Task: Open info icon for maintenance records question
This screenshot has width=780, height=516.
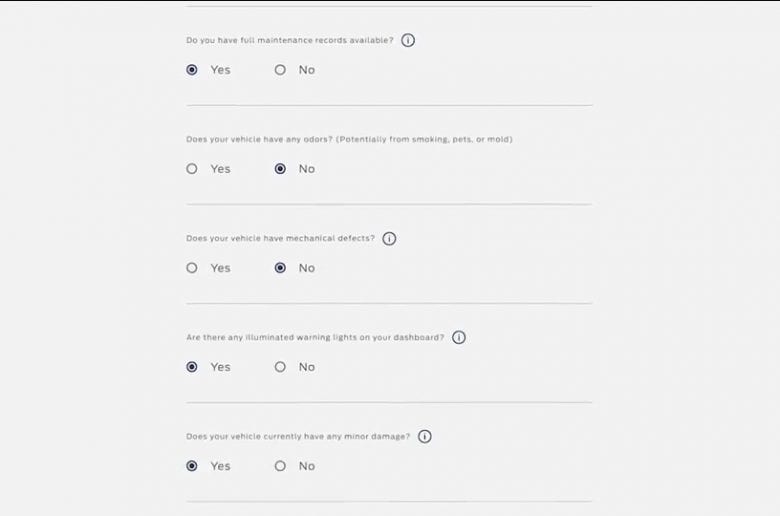Action: point(408,40)
